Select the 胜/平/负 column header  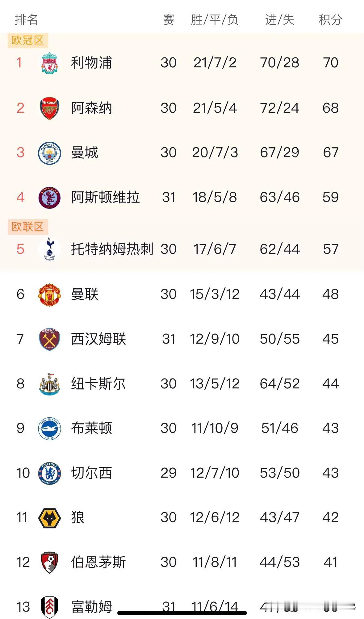click(215, 20)
